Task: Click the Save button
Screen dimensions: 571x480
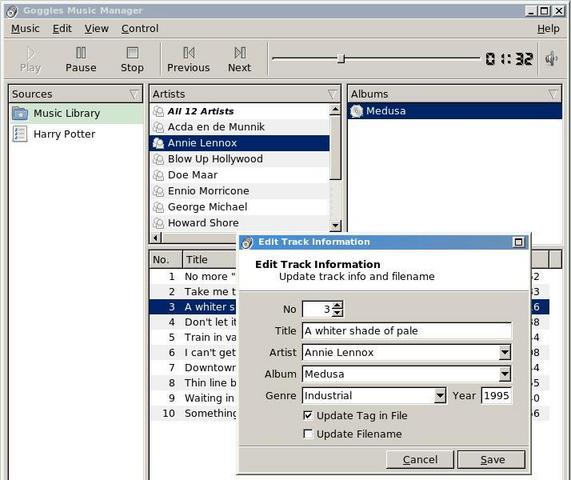Action: (x=491, y=460)
